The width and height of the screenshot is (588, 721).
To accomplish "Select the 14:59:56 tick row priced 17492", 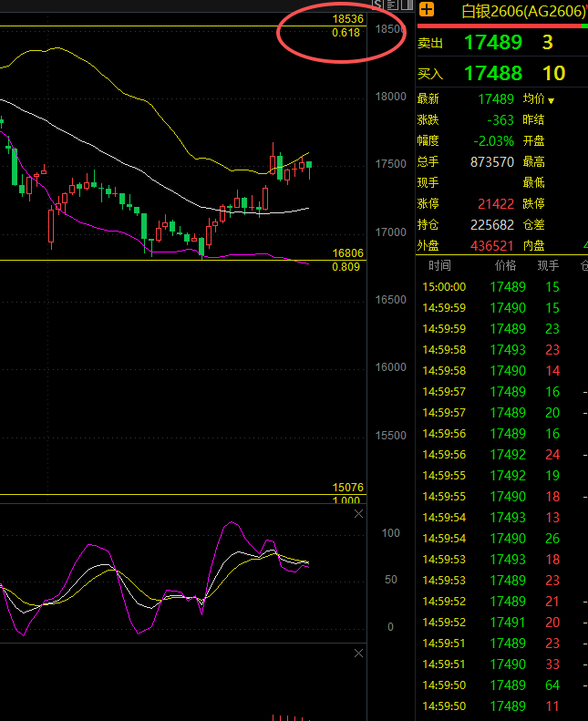I will (x=502, y=455).
